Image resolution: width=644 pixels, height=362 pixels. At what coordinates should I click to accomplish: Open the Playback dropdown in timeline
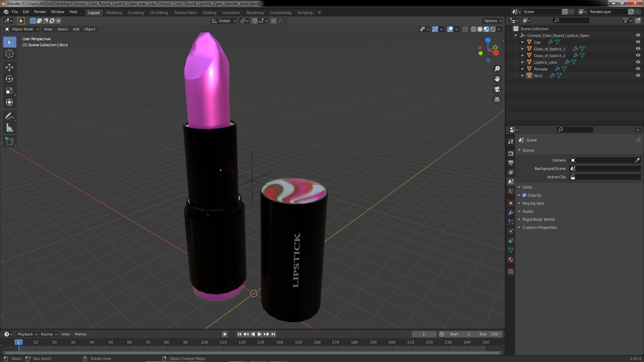(27, 334)
